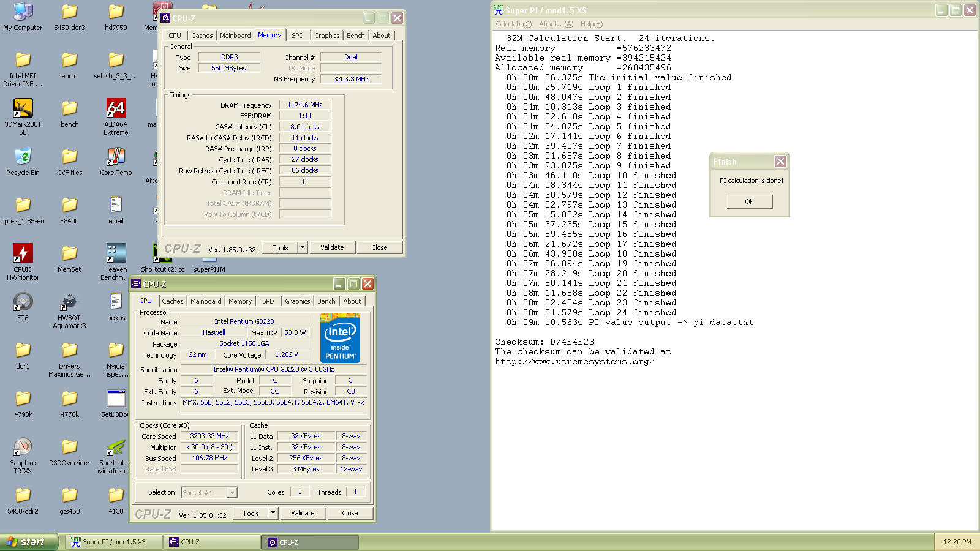Open the hexus text file icon
Screen dimensions: 980x551
[116, 307]
